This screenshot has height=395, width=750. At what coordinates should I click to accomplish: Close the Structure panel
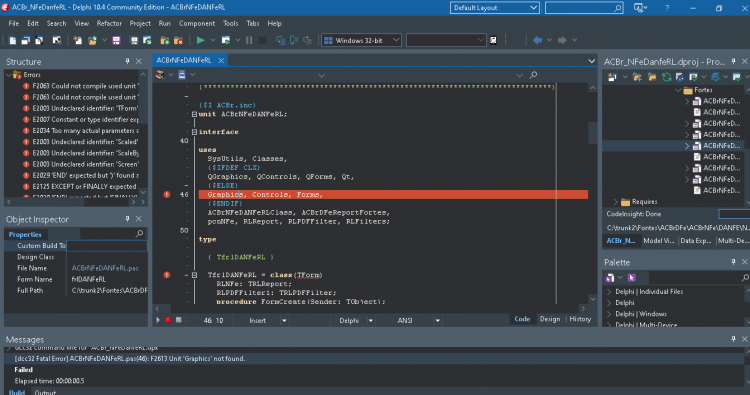pos(139,61)
